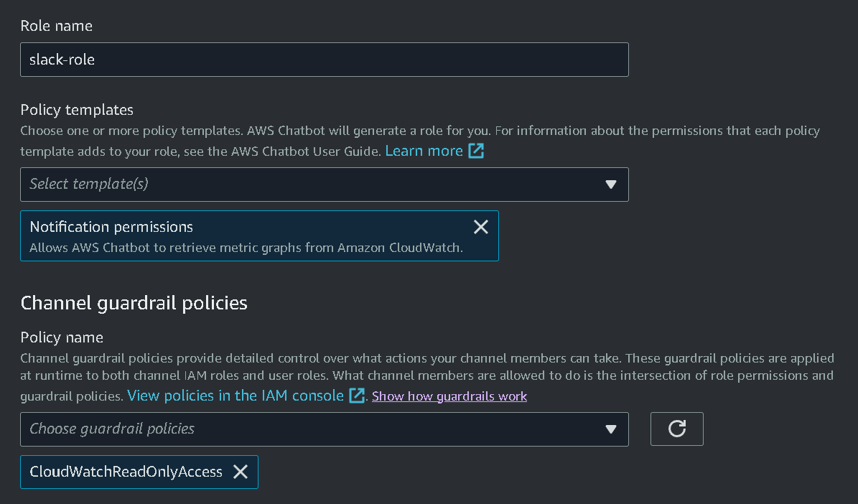The height and width of the screenshot is (504, 858).
Task: Click the Policy name label
Action: [62, 337]
